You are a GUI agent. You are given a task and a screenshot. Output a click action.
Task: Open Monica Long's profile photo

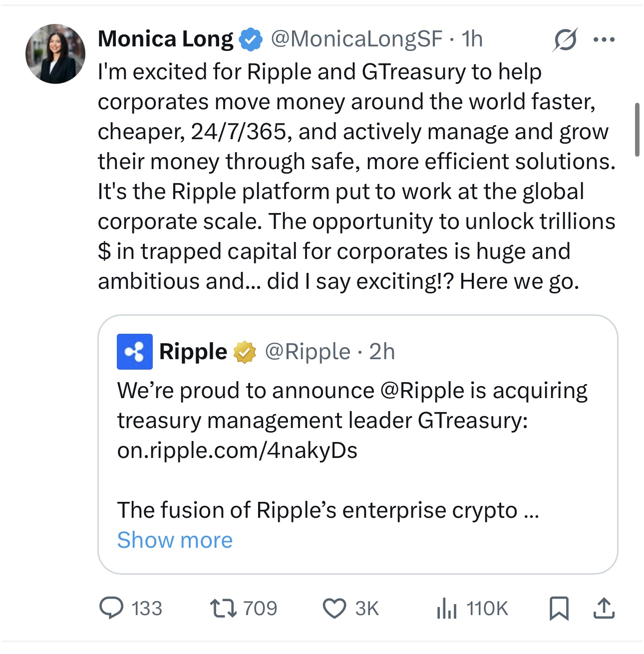click(x=55, y=54)
